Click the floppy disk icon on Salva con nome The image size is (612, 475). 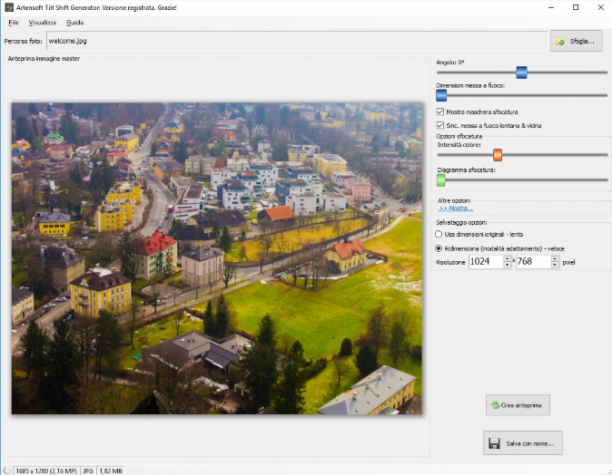click(494, 443)
